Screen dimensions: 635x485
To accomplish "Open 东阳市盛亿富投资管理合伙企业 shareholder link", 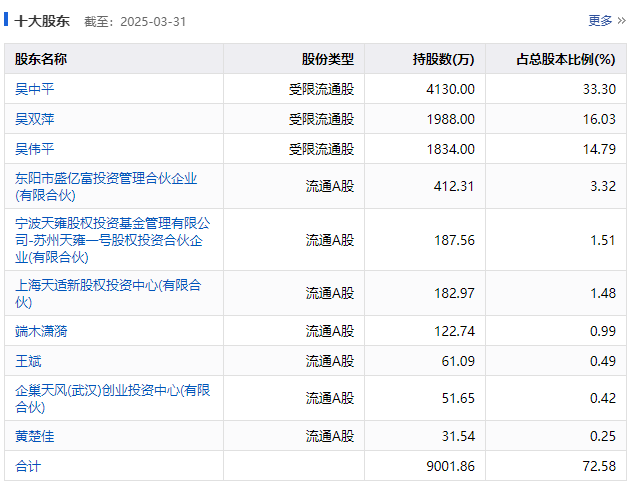I will pos(106,179).
